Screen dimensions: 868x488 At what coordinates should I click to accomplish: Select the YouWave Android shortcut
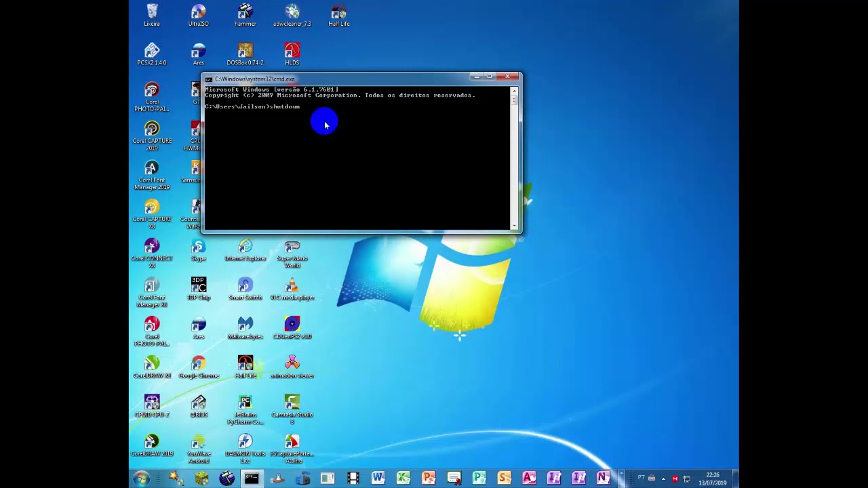(x=198, y=449)
